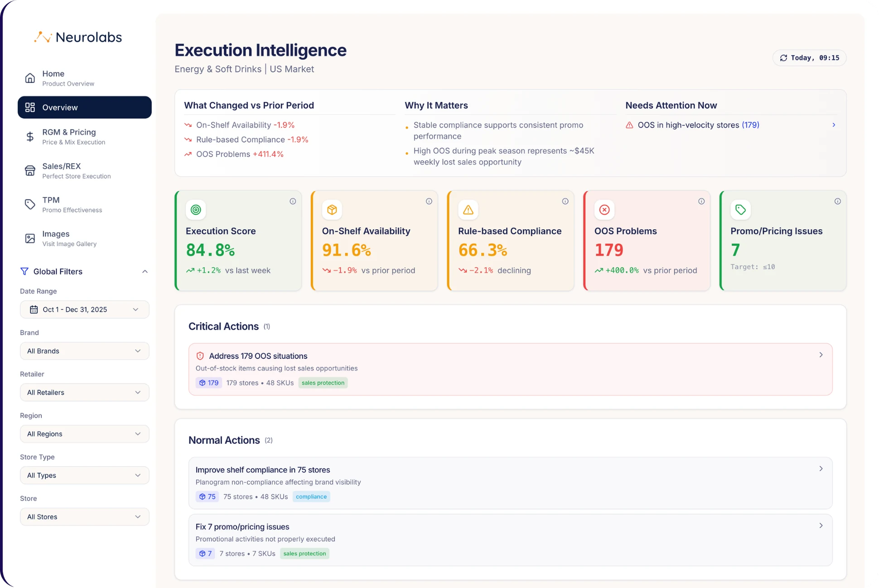Expand Improve shelf compliance chevron
The image size is (879, 588).
(821, 468)
